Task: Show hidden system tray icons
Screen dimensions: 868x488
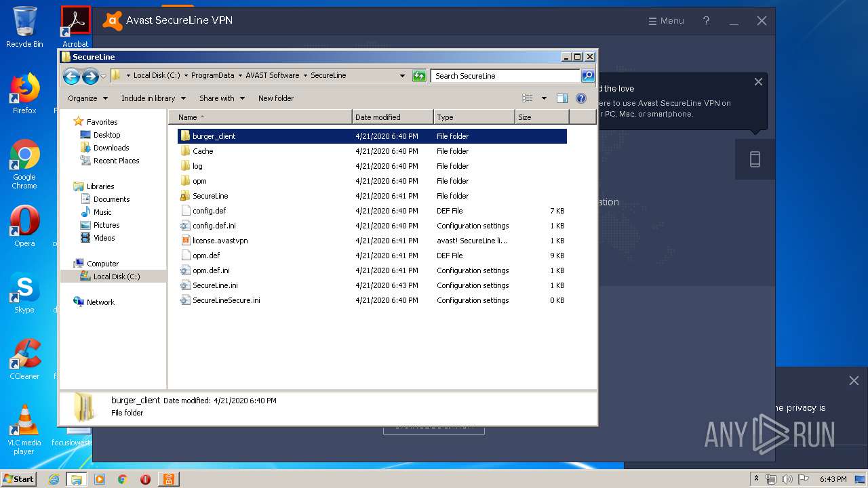Action: [x=756, y=479]
